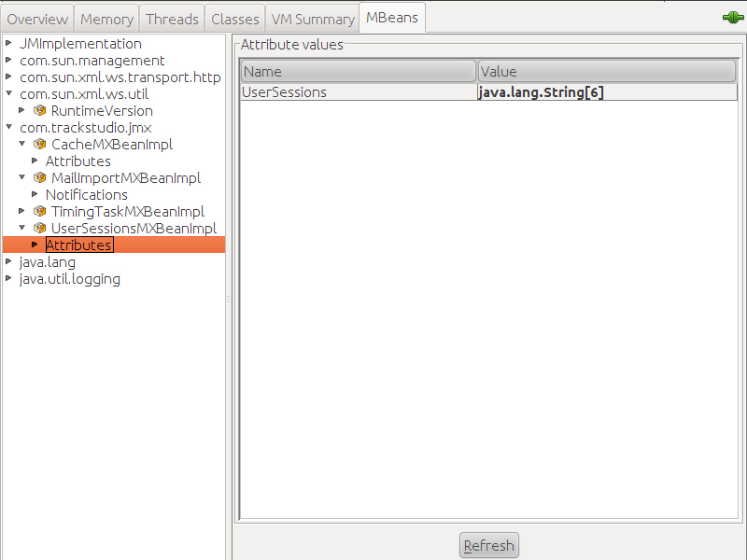747x560 pixels.
Task: Expand the com.sun.management node
Action: [8, 61]
